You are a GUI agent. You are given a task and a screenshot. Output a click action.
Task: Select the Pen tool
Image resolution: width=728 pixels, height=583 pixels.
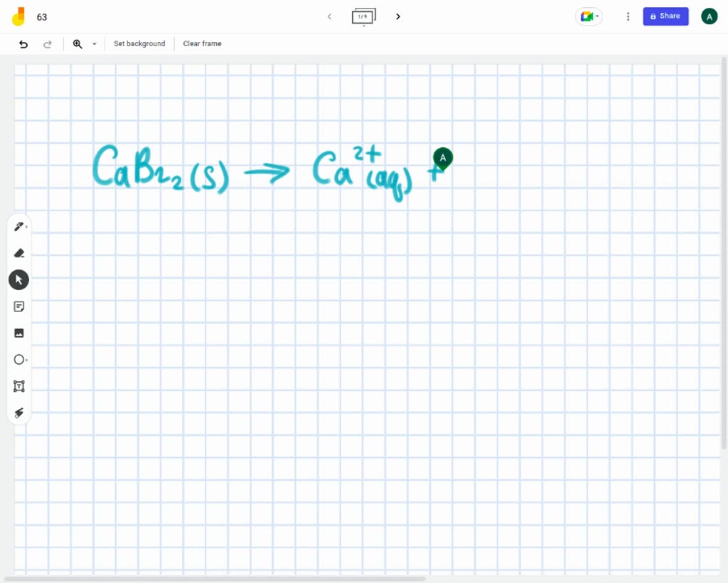(17, 226)
